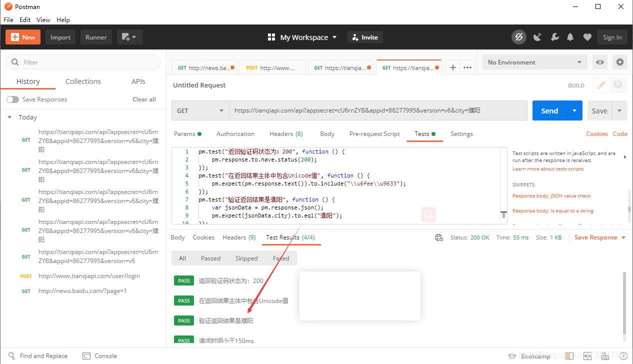Screen dimensions: 633x364
Task: Click the request URL input field
Action: pos(378,110)
